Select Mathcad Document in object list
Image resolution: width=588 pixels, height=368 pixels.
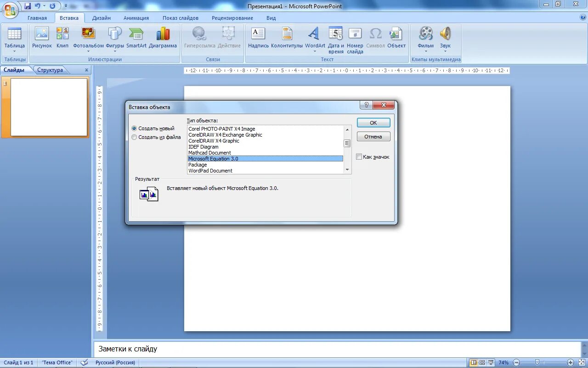(266, 153)
